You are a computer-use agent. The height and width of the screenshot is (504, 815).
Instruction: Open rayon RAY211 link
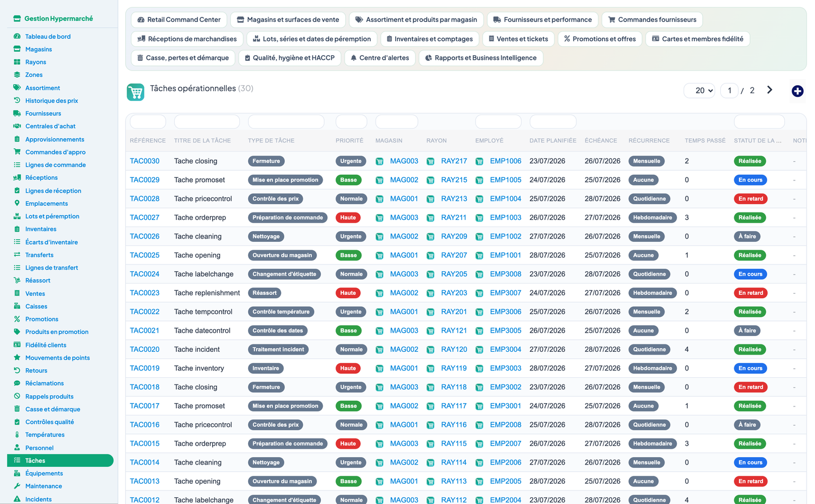click(454, 218)
